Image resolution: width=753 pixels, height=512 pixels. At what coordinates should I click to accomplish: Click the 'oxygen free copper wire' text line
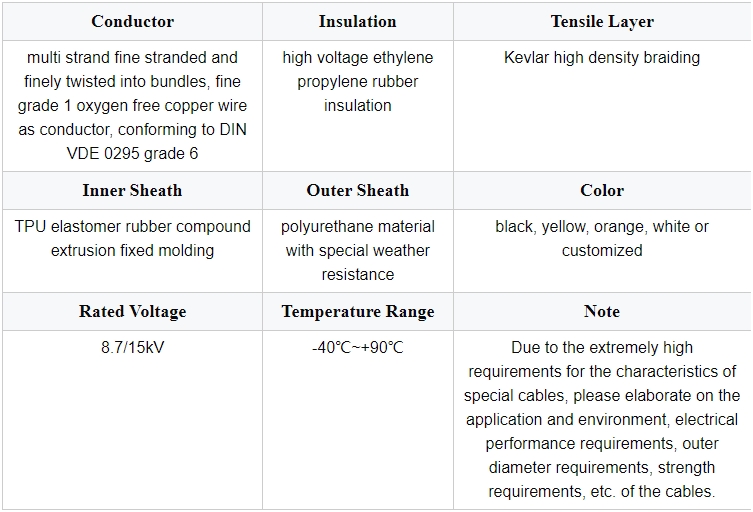tap(133, 106)
